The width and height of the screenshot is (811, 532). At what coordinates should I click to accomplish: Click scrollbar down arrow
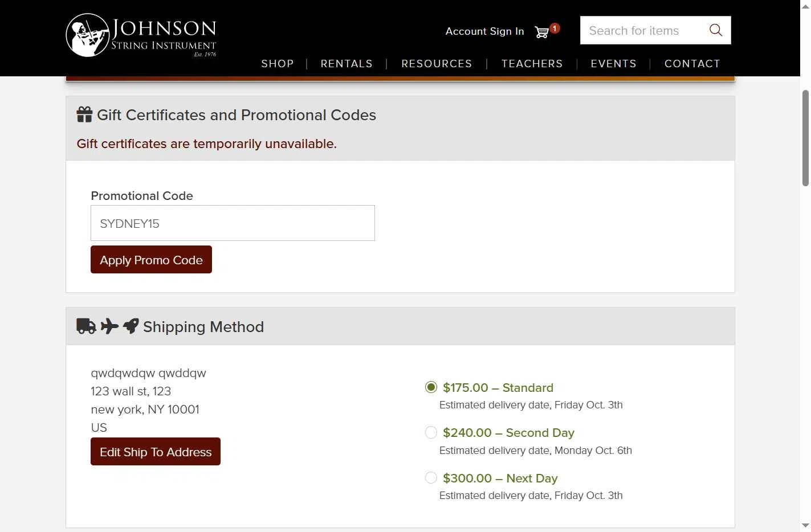click(805, 525)
